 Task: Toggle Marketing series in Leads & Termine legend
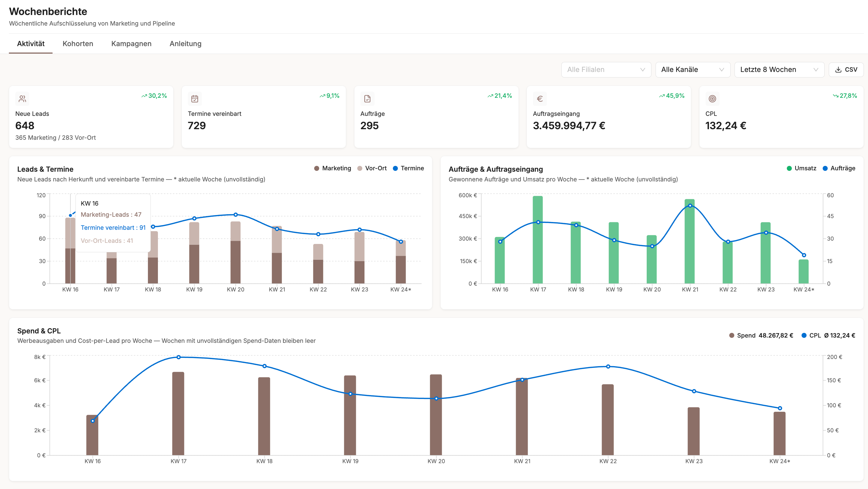pos(333,168)
